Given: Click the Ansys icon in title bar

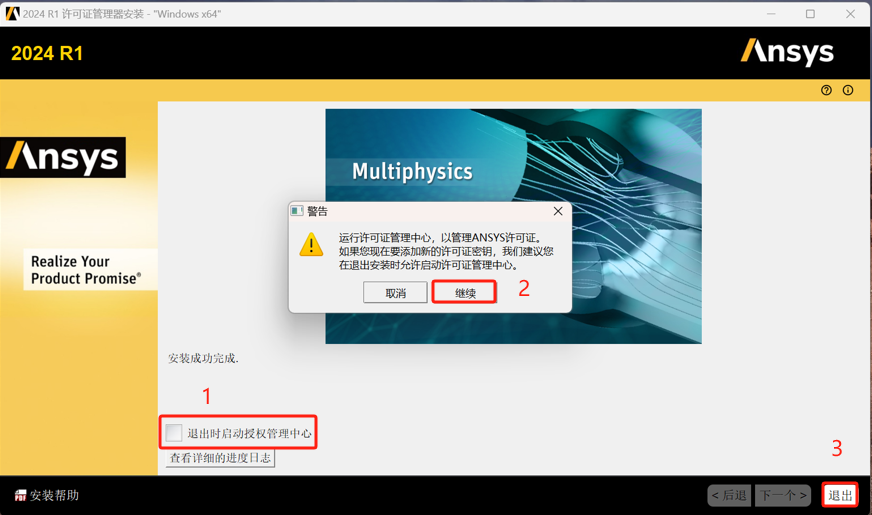Looking at the screenshot, I should pyautogui.click(x=12, y=14).
